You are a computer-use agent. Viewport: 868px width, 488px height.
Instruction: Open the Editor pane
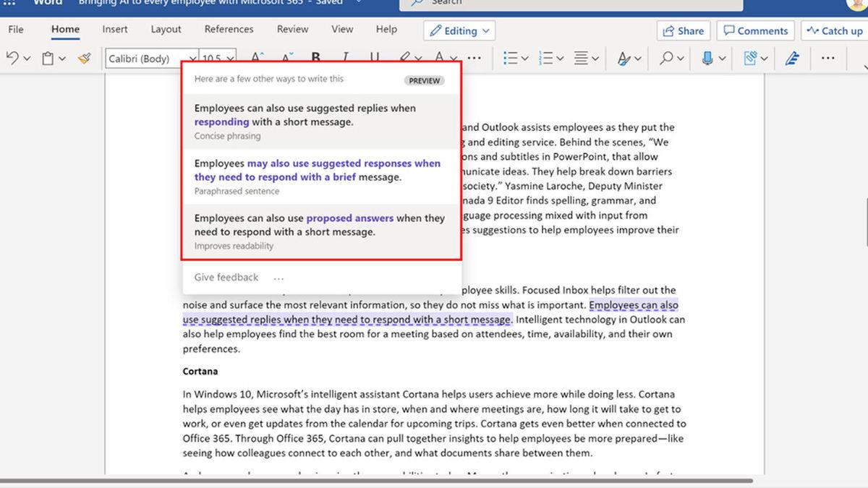[791, 58]
